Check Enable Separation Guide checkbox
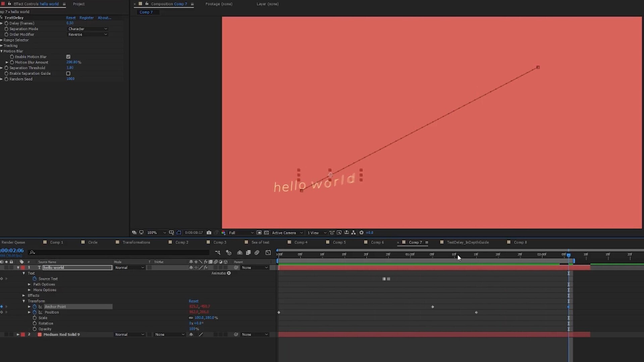The height and width of the screenshot is (362, 644). click(68, 73)
